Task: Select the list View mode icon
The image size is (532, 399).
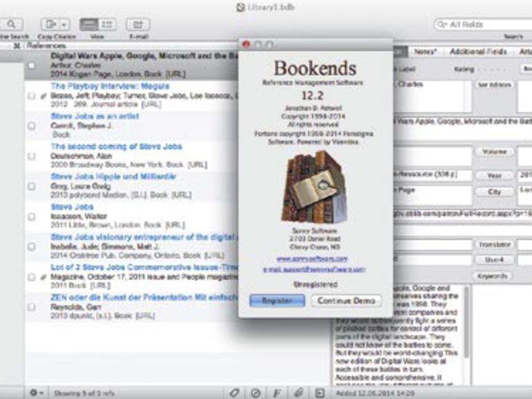Action: (x=107, y=24)
